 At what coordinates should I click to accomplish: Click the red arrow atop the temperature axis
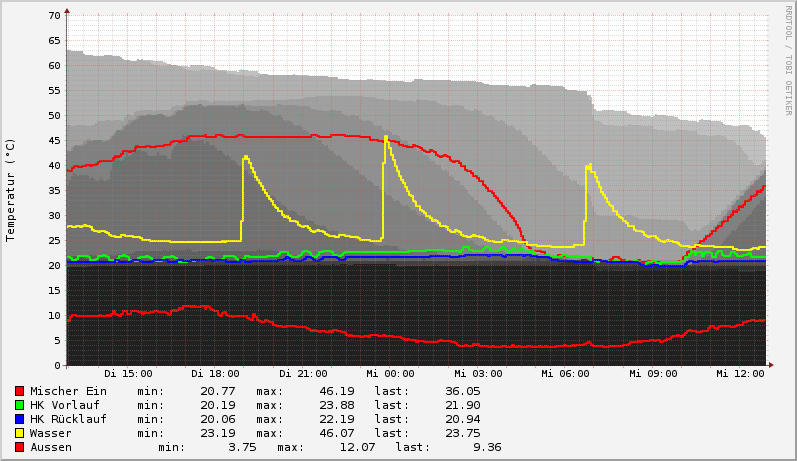[67, 11]
